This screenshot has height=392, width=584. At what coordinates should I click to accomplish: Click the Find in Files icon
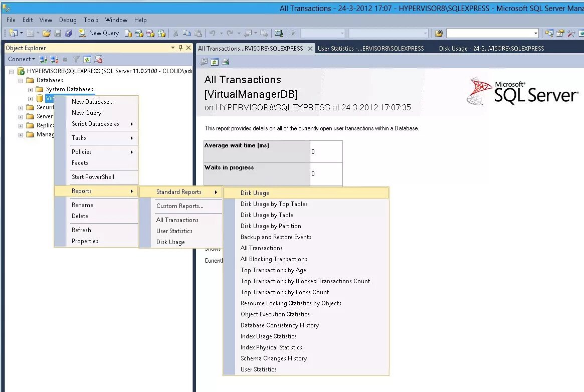coord(439,33)
